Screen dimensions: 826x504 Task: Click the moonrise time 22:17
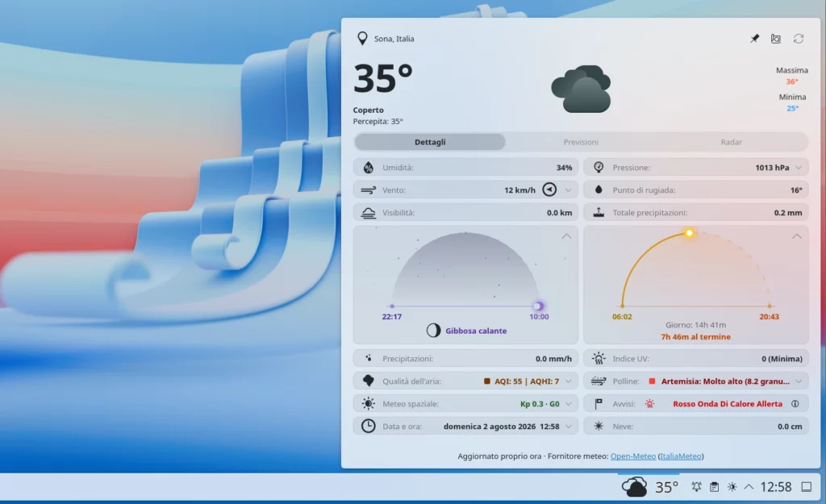coord(392,317)
